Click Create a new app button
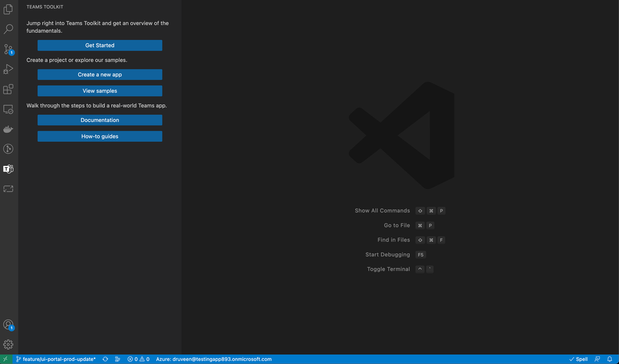The width and height of the screenshot is (619, 364). (x=100, y=74)
